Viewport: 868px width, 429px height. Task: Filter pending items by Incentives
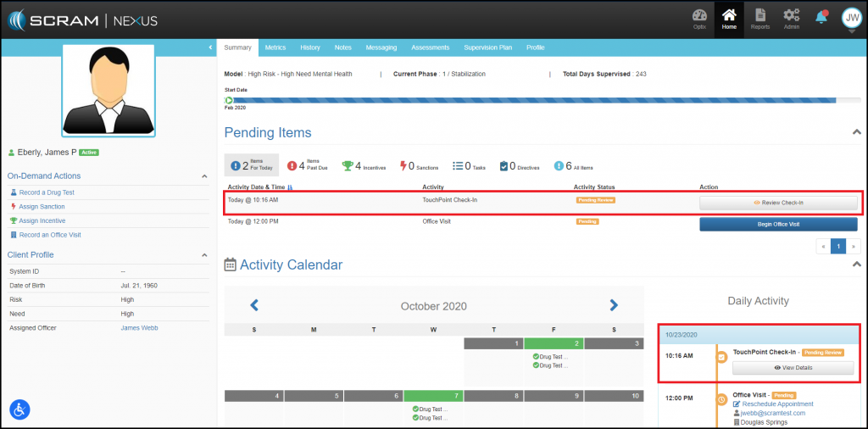[x=364, y=166]
